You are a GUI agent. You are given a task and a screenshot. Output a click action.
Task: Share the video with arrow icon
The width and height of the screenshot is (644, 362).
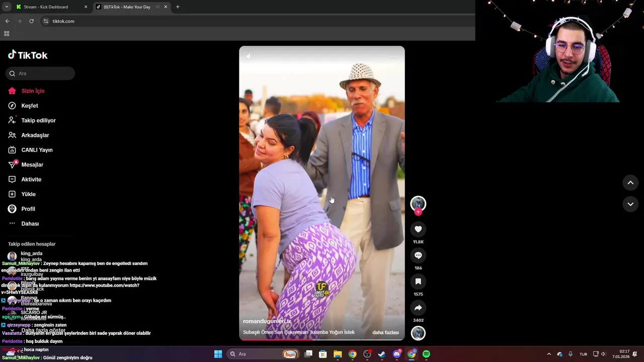[x=418, y=308]
